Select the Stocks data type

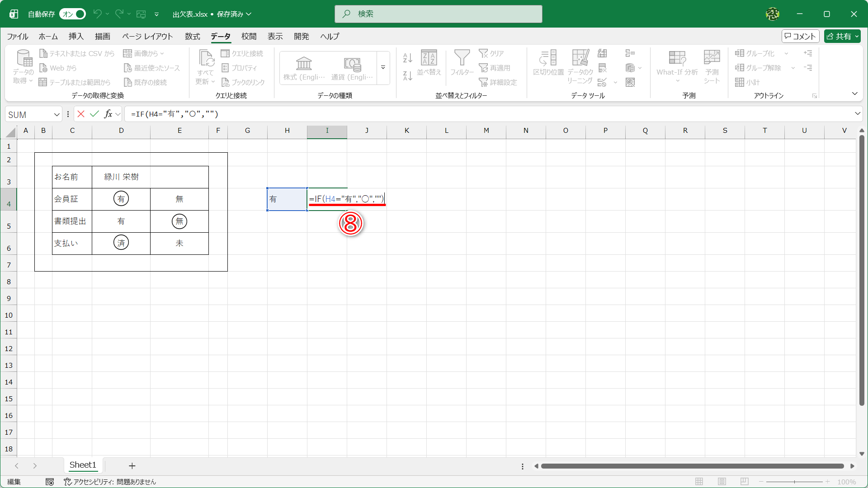(x=304, y=68)
